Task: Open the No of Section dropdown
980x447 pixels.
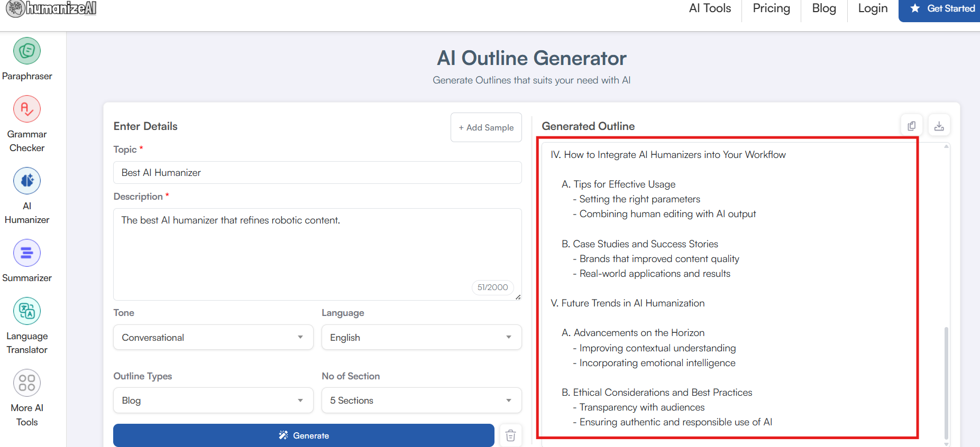Action: point(422,401)
